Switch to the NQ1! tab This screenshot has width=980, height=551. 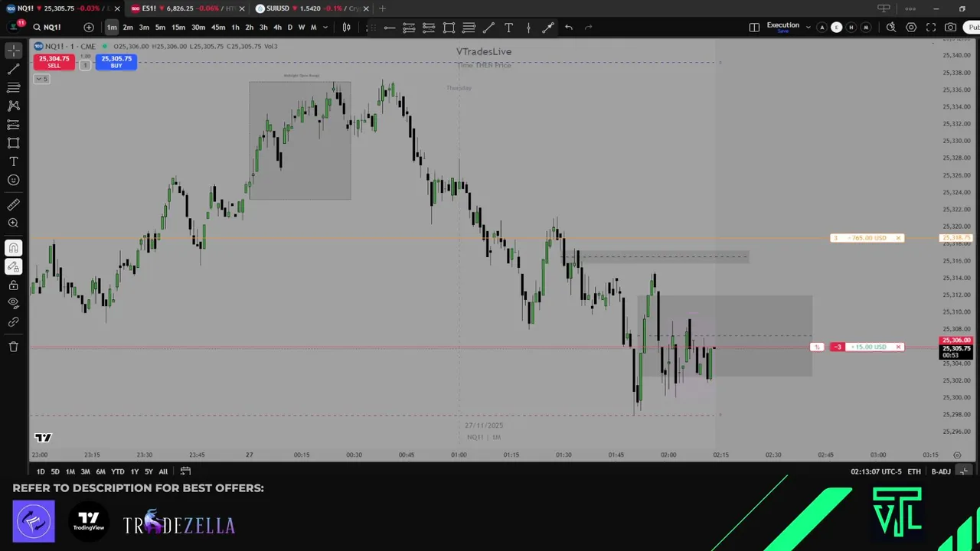point(60,8)
